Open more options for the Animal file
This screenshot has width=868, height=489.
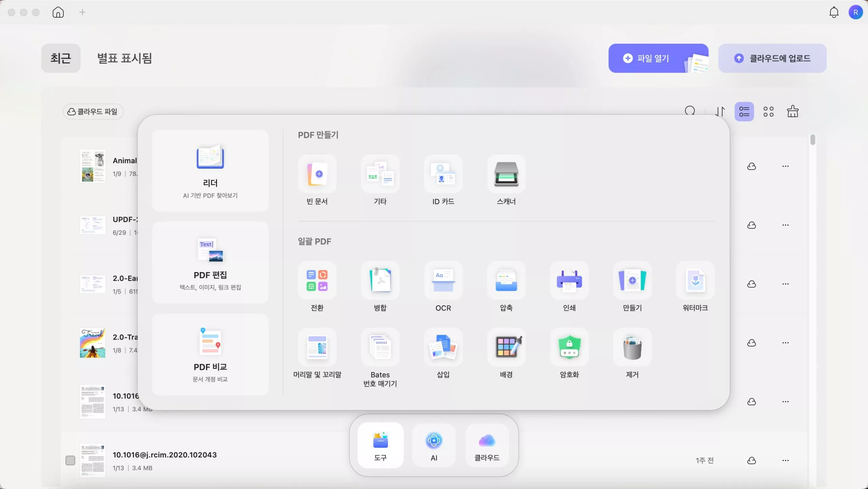tap(785, 166)
